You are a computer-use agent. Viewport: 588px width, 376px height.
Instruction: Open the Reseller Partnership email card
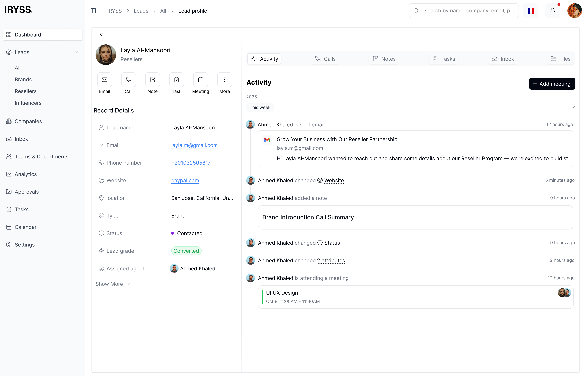click(x=415, y=149)
